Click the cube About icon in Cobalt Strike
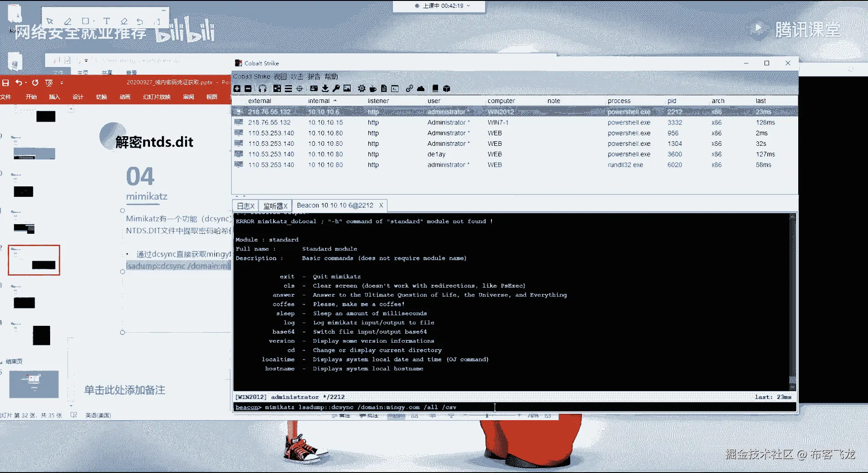This screenshot has width=868, height=473. 447,88
